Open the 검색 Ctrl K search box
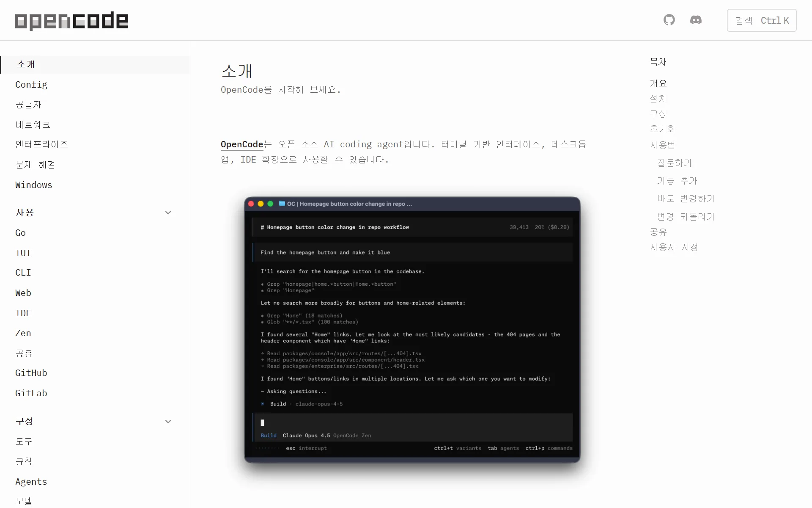The width and height of the screenshot is (812, 508). pos(762,20)
